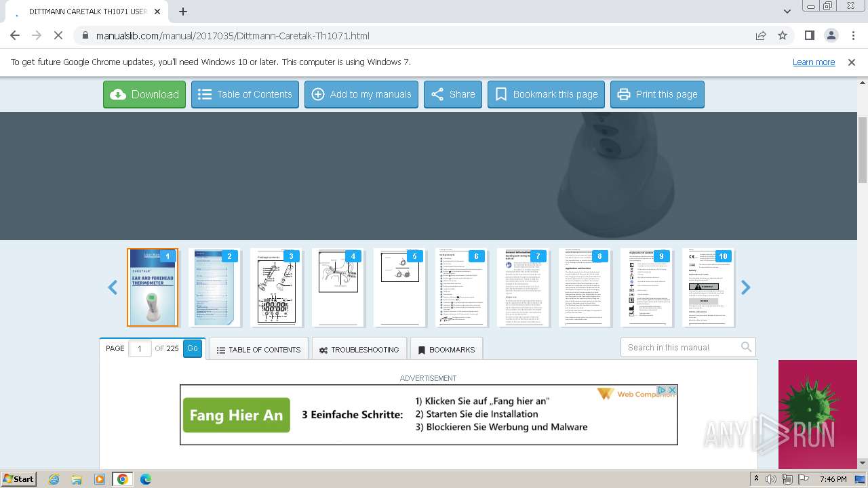Open the volume speaker tray icon
This screenshot has height=488, width=868.
tap(771, 479)
